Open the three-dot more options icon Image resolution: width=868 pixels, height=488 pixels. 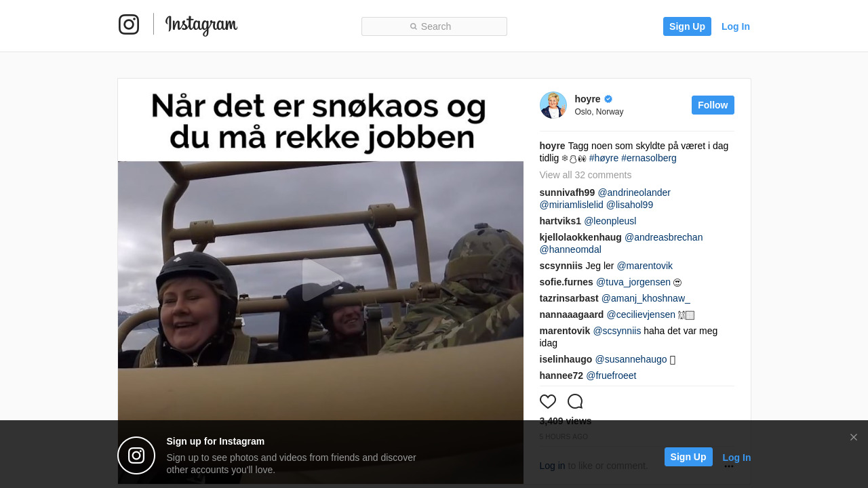729,466
